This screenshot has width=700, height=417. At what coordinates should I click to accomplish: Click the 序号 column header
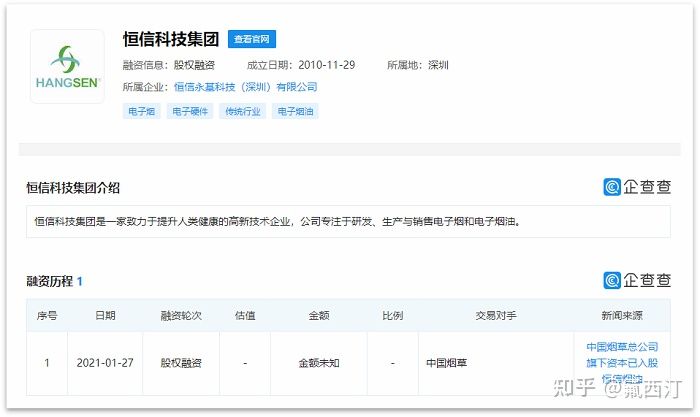coord(47,316)
